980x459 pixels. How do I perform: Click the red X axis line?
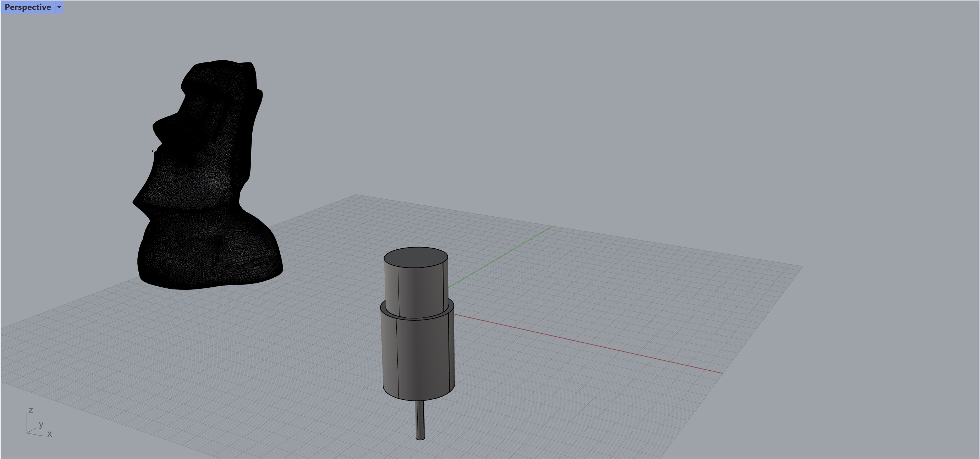[x=588, y=344]
